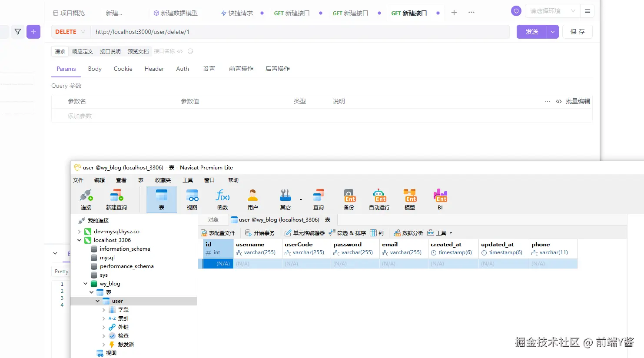Open 新建查询 in the Navicat toolbar

[116, 199]
